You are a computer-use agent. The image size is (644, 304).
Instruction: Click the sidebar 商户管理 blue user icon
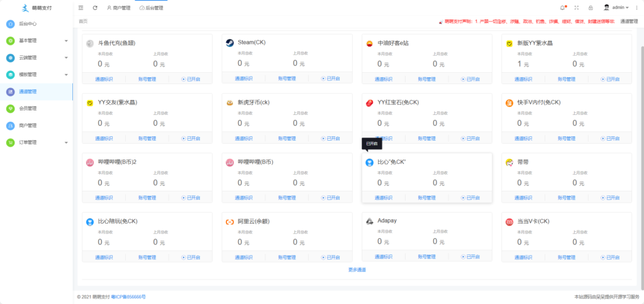[x=10, y=126]
